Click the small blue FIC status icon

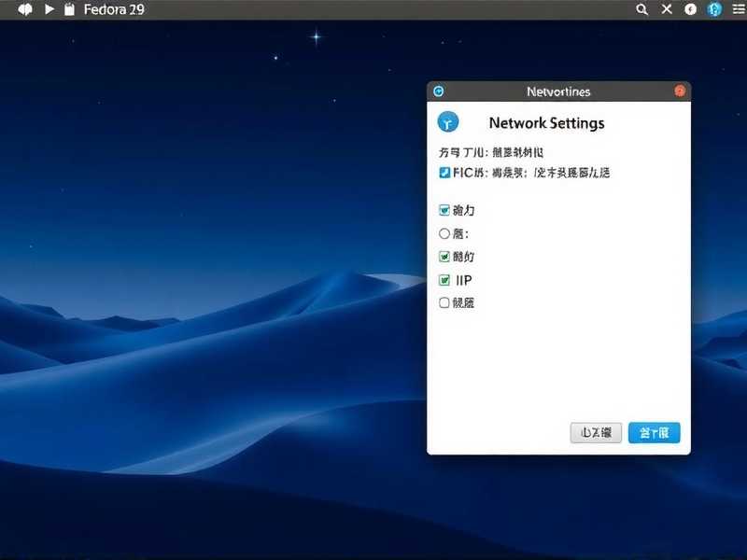click(x=444, y=173)
